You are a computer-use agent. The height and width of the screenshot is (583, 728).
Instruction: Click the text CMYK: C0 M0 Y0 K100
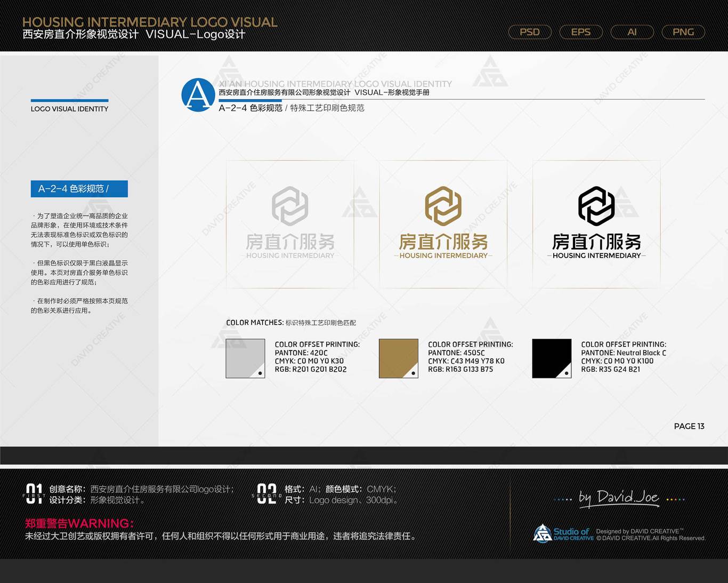[617, 361]
